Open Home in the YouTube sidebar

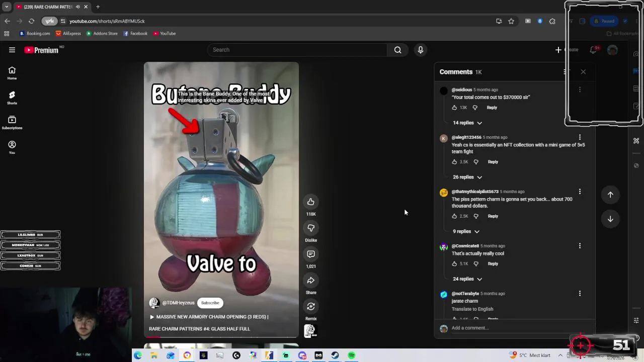[12, 73]
